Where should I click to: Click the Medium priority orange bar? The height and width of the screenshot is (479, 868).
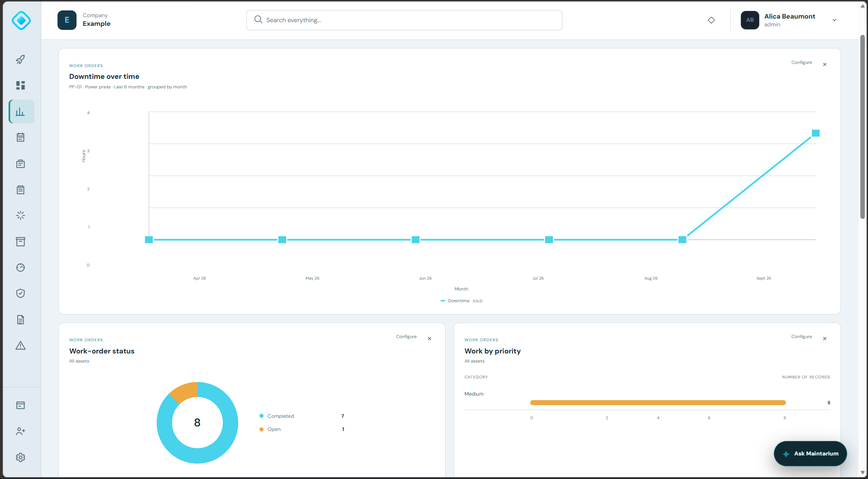coord(658,402)
